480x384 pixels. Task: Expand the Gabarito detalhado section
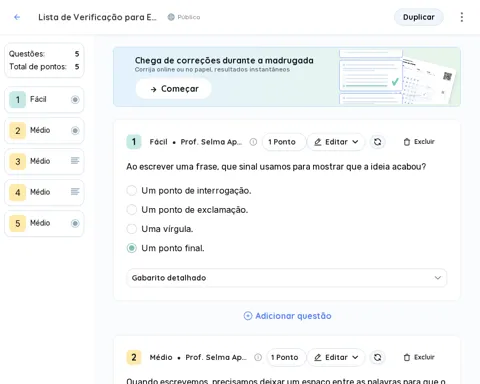(x=286, y=278)
